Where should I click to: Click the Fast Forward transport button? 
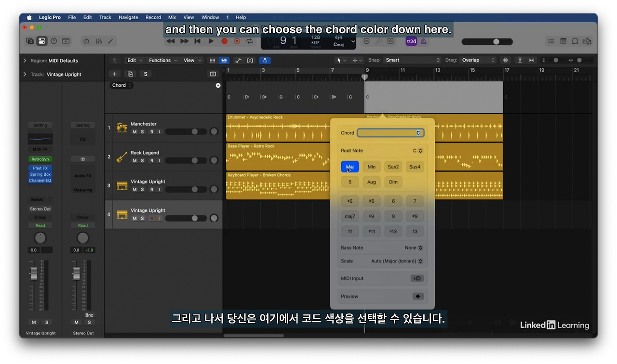[x=184, y=41]
